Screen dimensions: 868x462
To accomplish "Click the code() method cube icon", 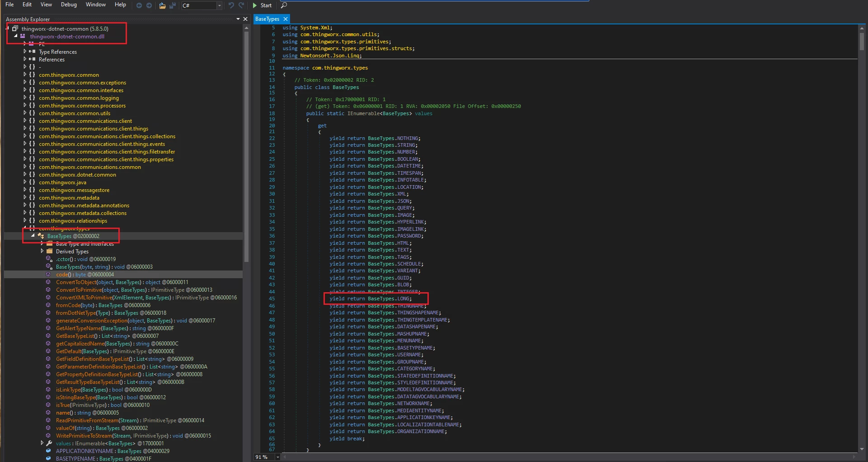I will pyautogui.click(x=48, y=274).
